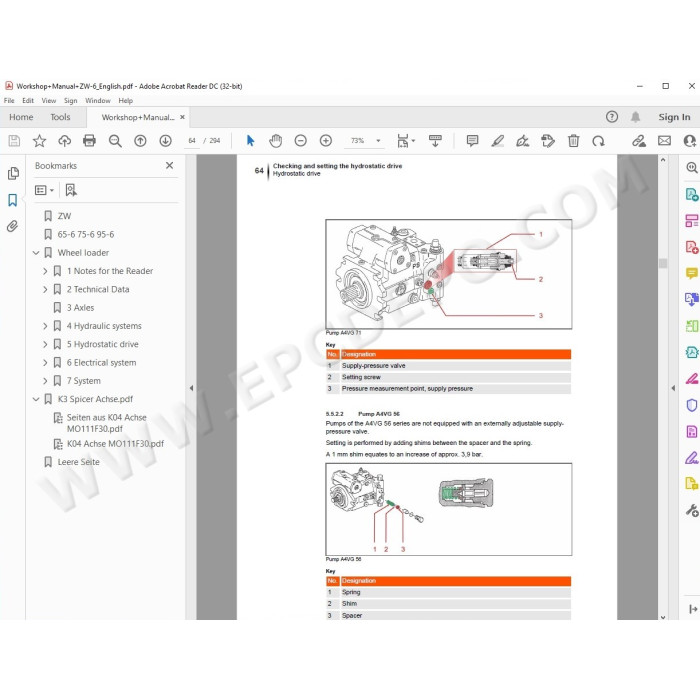Viewport: 700px width, 700px height.
Task: Open the Sign menu
Action: [71, 101]
